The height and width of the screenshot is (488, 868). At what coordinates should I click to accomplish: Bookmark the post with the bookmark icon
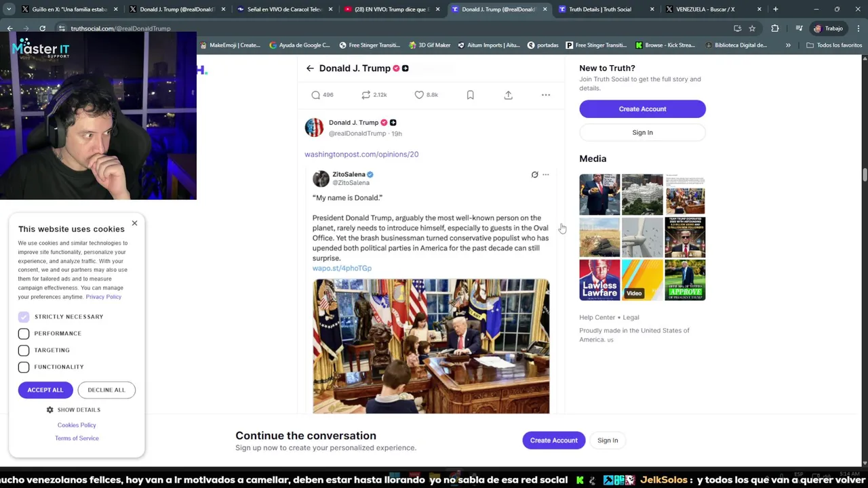470,95
